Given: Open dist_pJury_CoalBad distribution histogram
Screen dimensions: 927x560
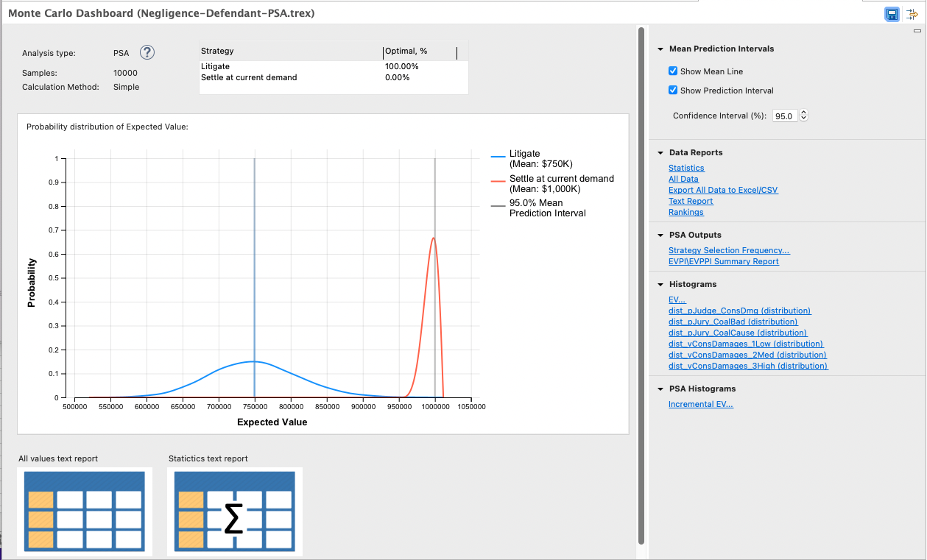Looking at the screenshot, I should [733, 322].
